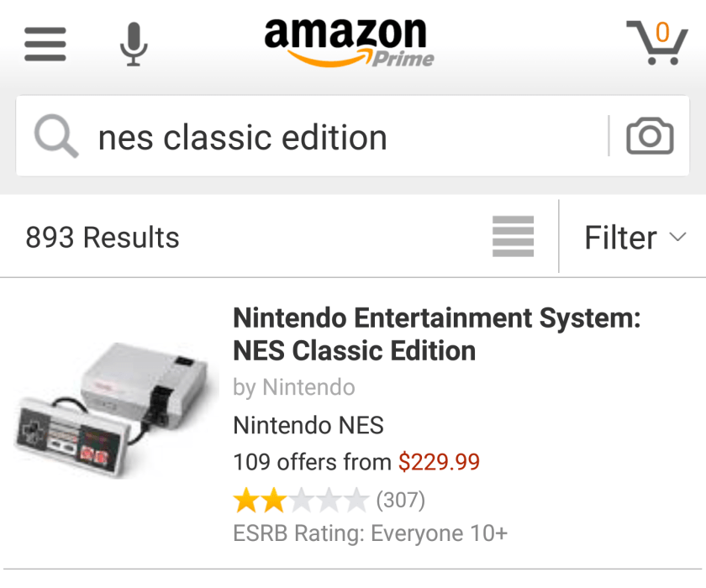Launch camera search from the search bar
706x588 pixels.
(650, 136)
